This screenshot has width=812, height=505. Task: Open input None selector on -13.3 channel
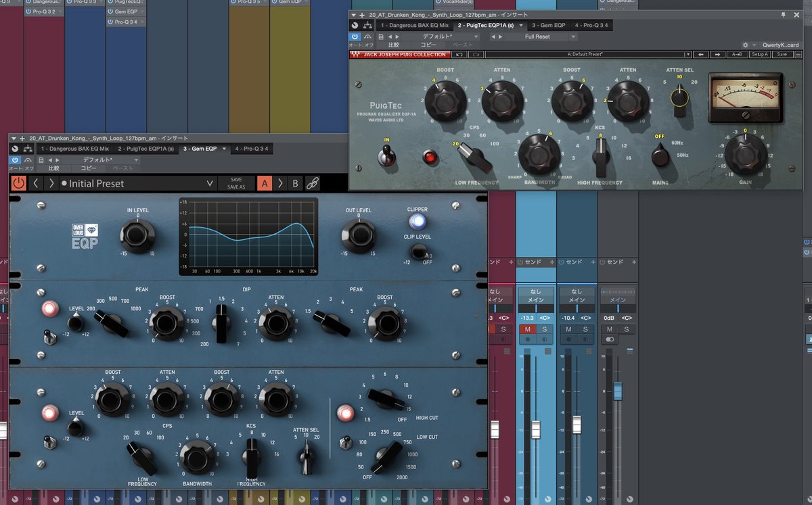tap(536, 291)
